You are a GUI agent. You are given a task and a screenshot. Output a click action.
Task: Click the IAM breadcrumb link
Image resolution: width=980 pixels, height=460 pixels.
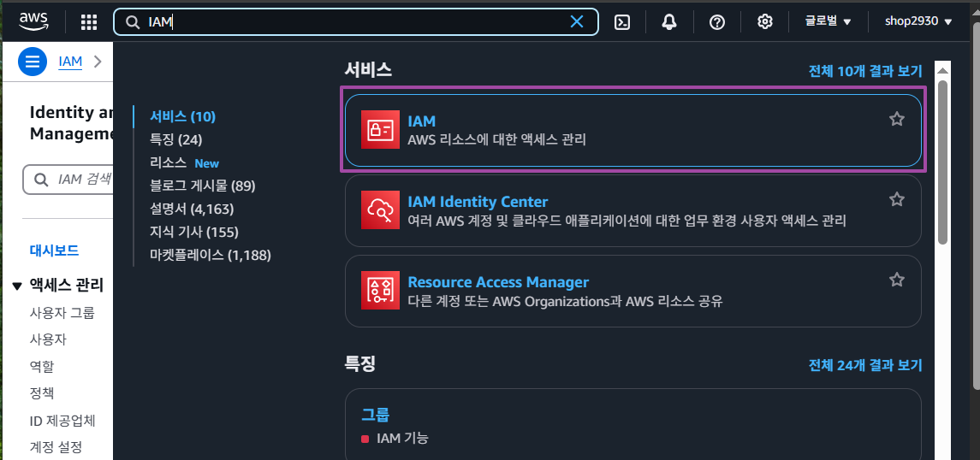coord(70,62)
